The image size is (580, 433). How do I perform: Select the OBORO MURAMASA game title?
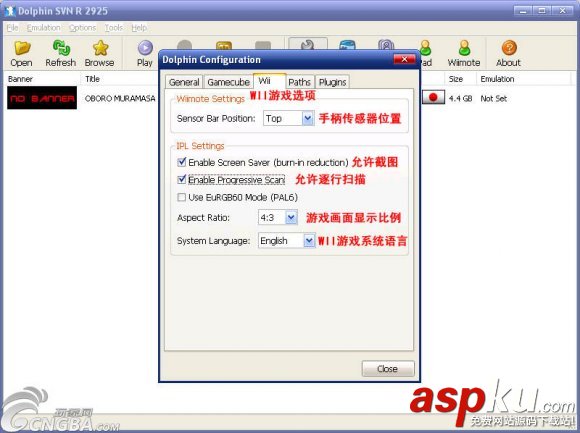click(x=120, y=98)
